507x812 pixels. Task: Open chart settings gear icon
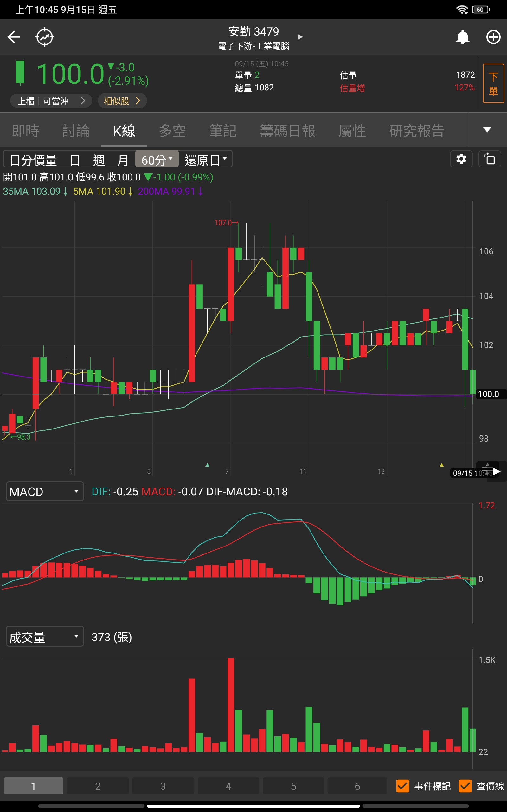coord(461,159)
